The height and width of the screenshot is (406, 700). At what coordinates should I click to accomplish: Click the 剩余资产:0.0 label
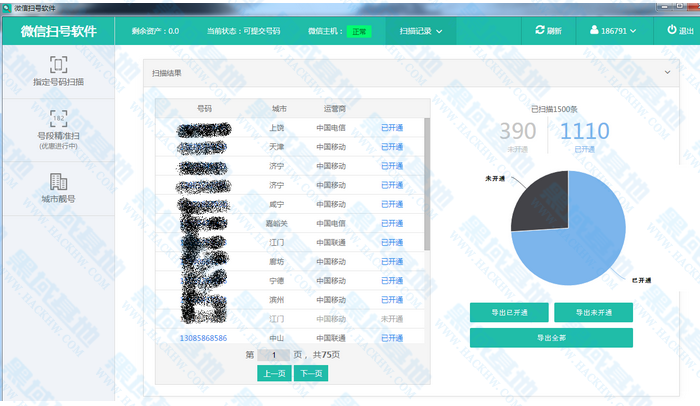[155, 31]
